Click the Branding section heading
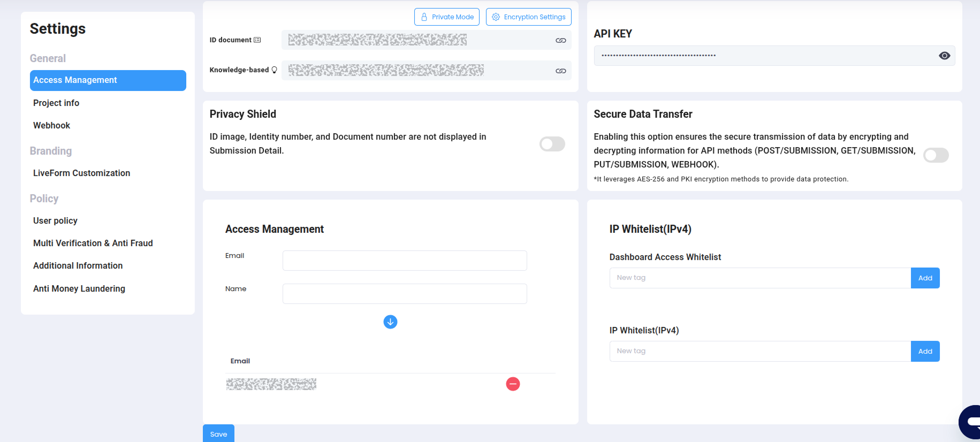 coord(51,151)
